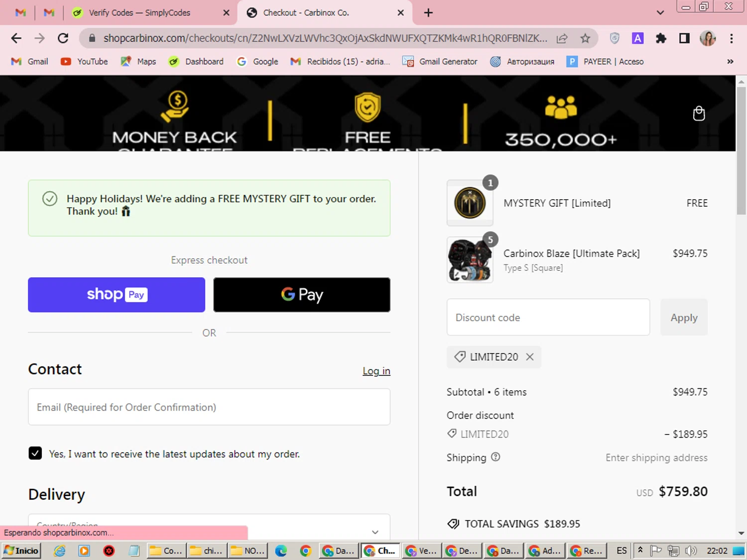Share this page icon in address bar
Image resolution: width=747 pixels, height=560 pixels.
(562, 38)
